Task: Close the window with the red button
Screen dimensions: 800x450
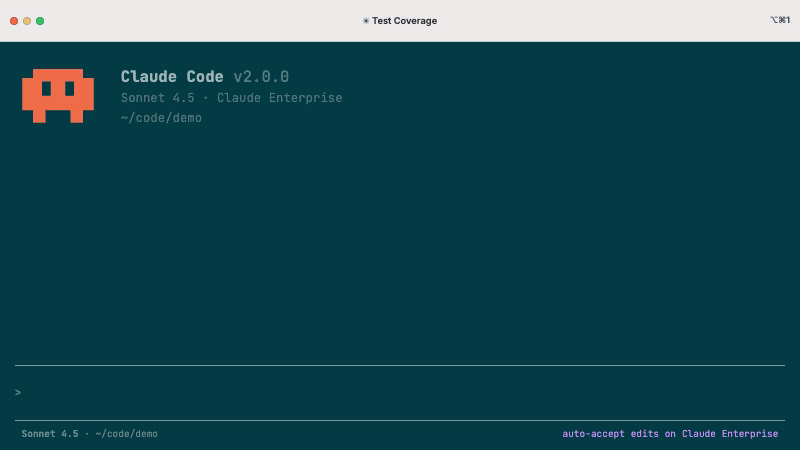Action: tap(14, 21)
